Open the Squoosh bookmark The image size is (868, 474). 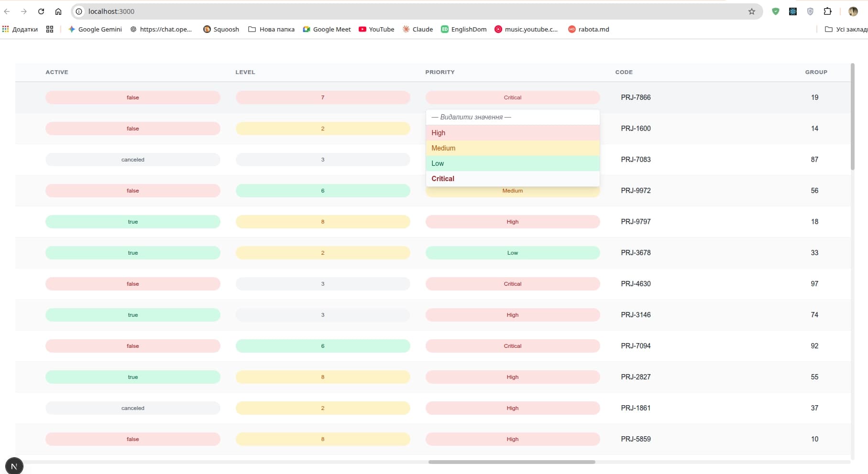point(221,29)
